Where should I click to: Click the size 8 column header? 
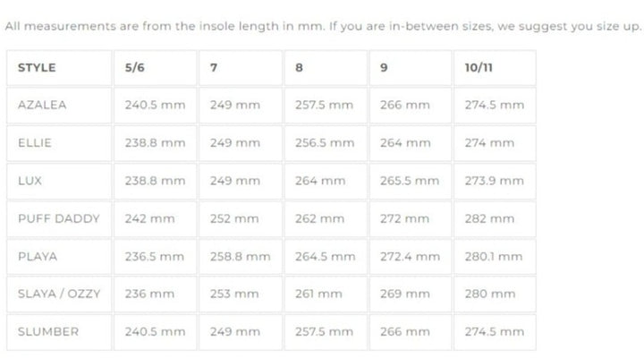(x=300, y=67)
